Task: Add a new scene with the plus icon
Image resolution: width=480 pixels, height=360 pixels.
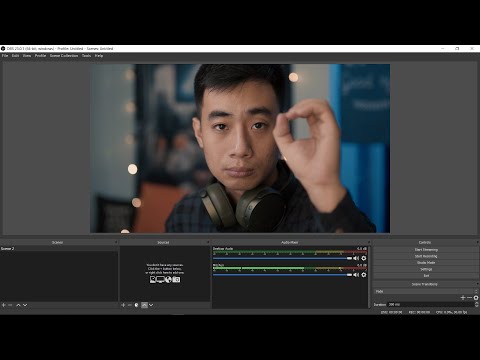Action: tap(4, 305)
